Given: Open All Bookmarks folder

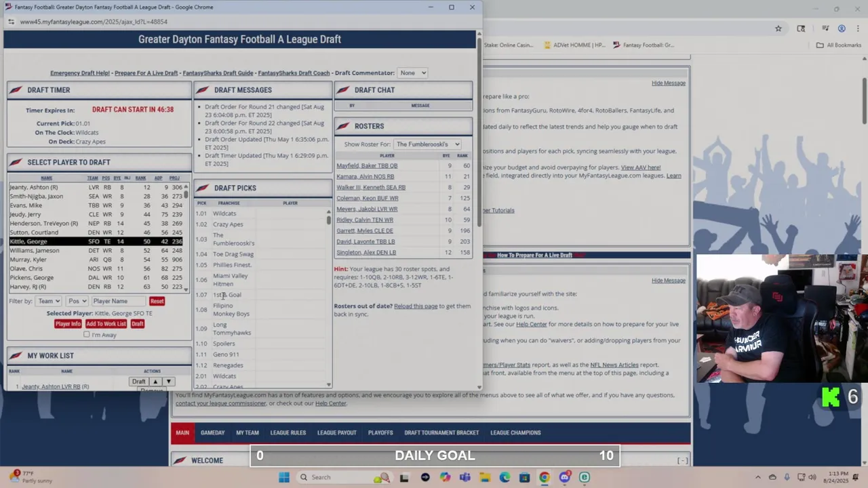Looking at the screenshot, I should tap(839, 45).
